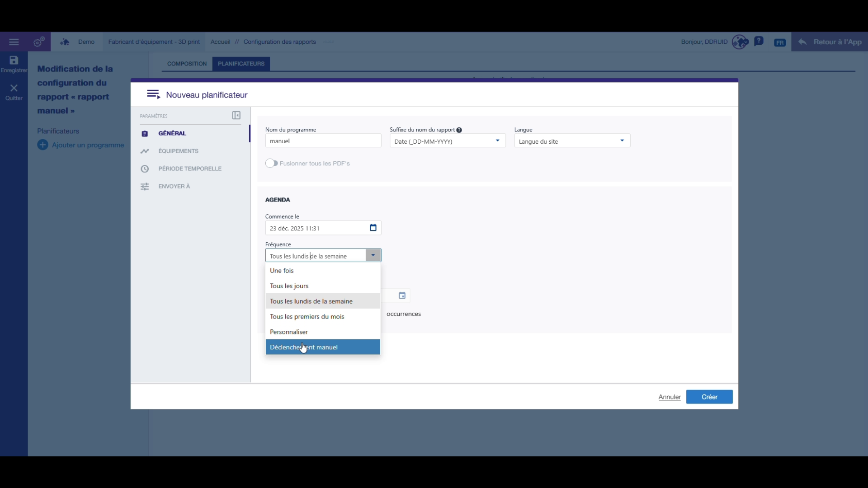868x488 pixels.
Task: Open the Envoyer à section
Action: 174,187
